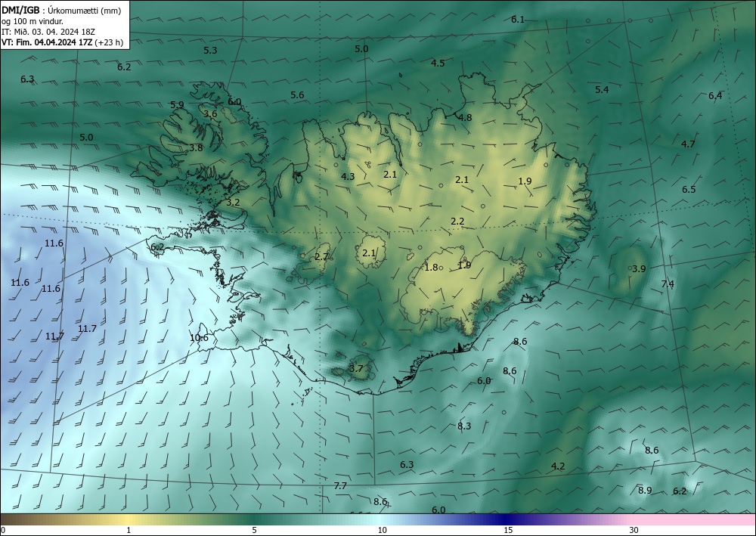
Task: Select the '10' label on the color scale
Action: pos(382,530)
